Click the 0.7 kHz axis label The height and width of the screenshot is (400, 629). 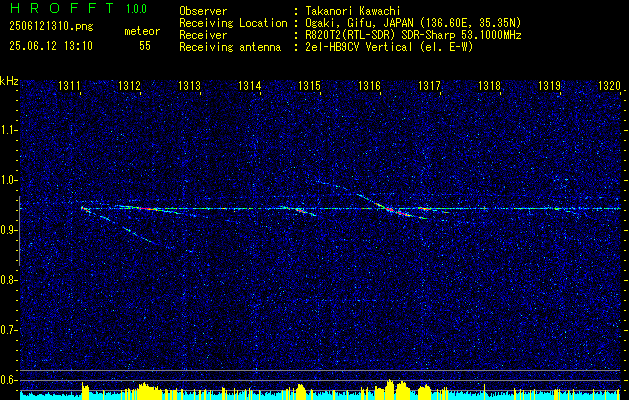(8, 330)
